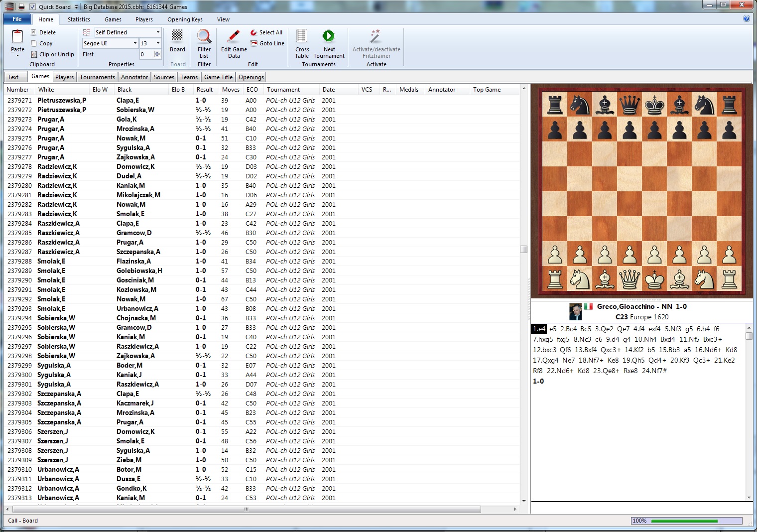Click Edit Game Data pencil icon
The image size is (757, 532).
234,36
